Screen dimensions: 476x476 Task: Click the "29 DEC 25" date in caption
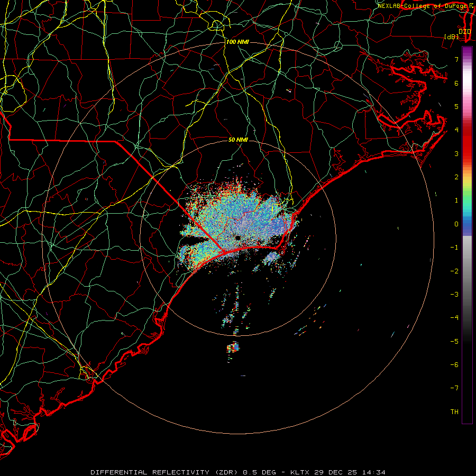(336, 472)
